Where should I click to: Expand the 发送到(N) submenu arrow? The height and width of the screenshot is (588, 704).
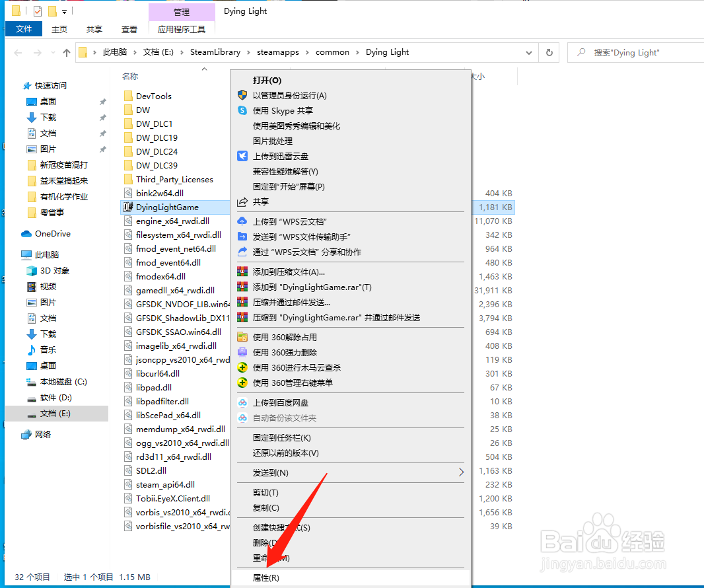pyautogui.click(x=461, y=472)
